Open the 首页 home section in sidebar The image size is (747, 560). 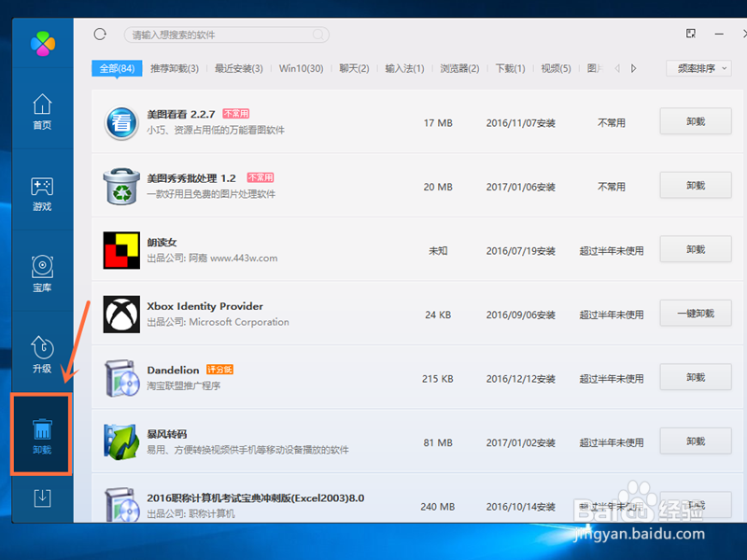41,111
